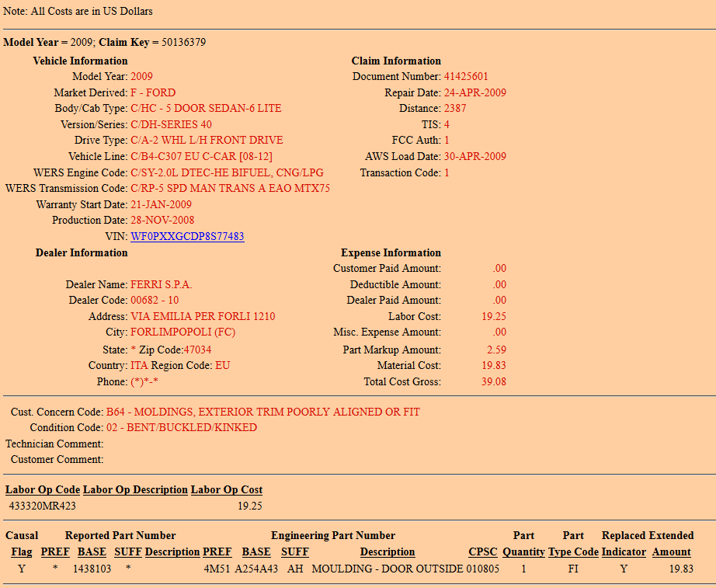Select PREF header under Reported Part Number
The height and width of the screenshot is (588, 716).
55,552
